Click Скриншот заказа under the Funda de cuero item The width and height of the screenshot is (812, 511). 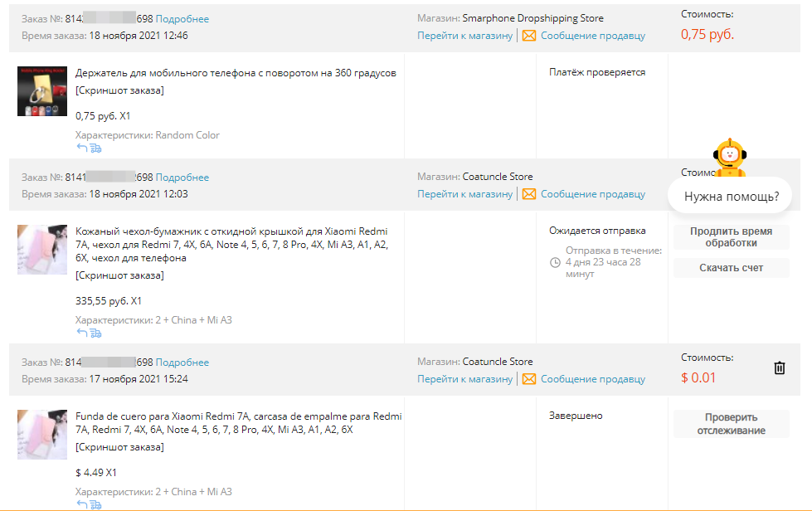(119, 447)
